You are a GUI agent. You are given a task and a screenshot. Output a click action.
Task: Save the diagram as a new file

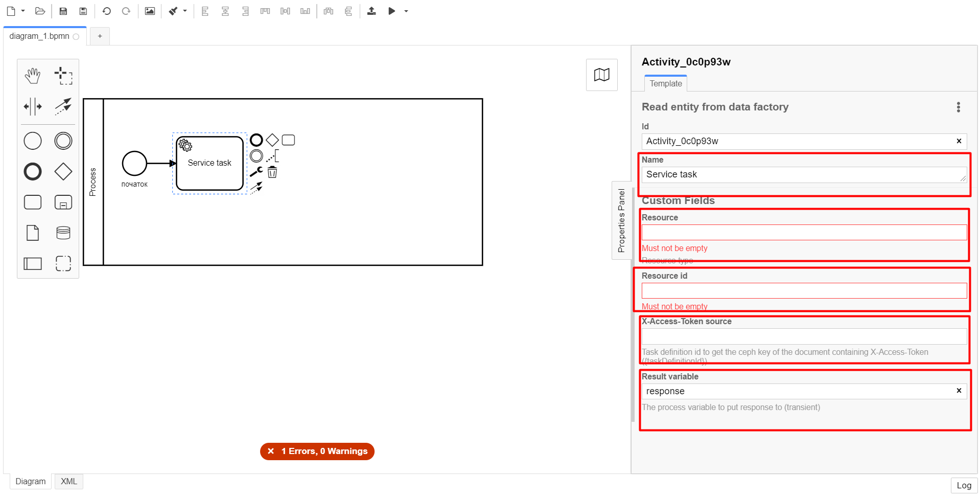(83, 11)
